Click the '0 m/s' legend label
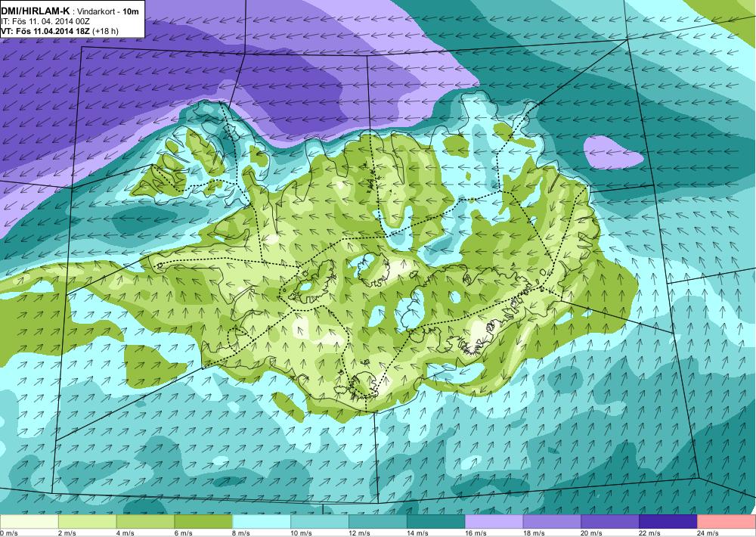The width and height of the screenshot is (756, 537). [x=8, y=532]
